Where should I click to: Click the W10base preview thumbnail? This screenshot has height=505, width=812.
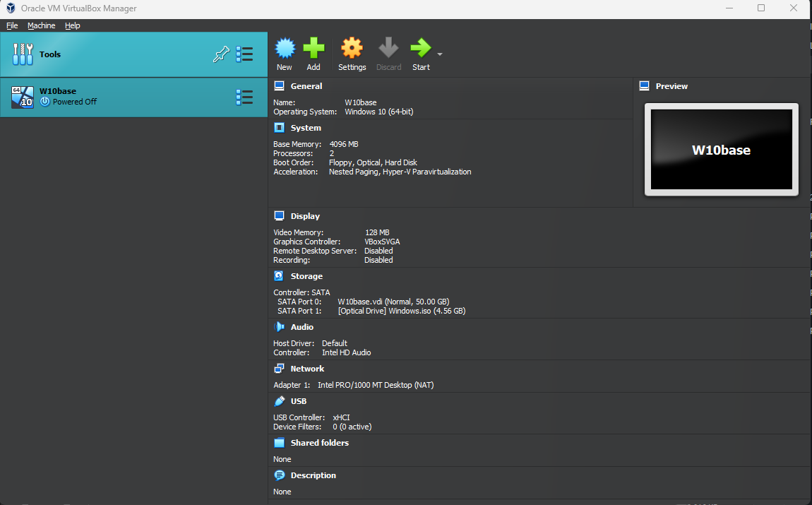[721, 150]
